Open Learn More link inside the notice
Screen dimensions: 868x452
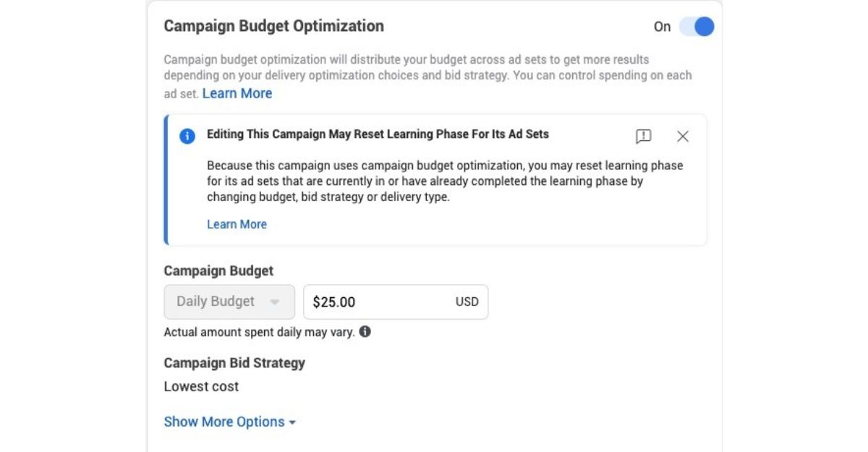237,224
